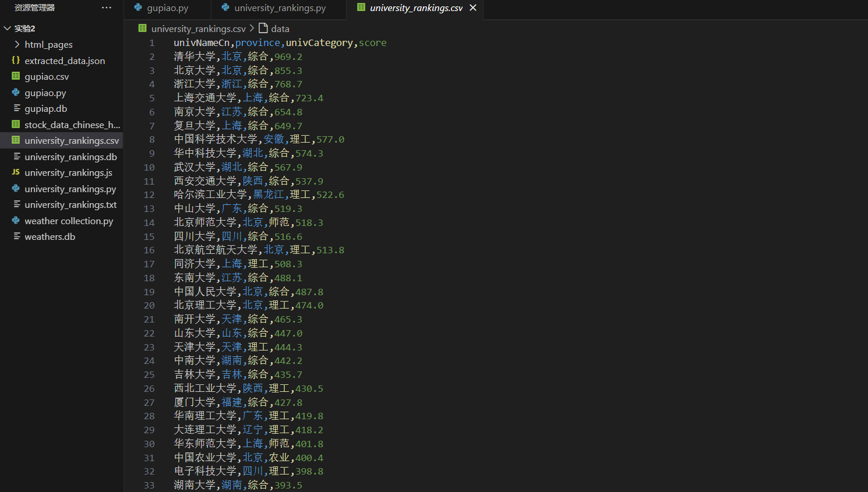This screenshot has width=868, height=492.
Task: Click Python icon beside weather collection.py
Action: (16, 221)
